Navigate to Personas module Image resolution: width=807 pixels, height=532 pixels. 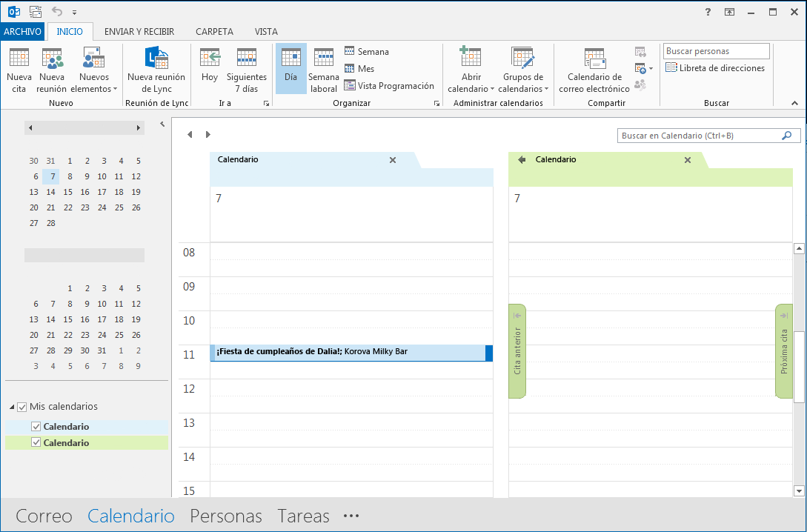pos(226,516)
